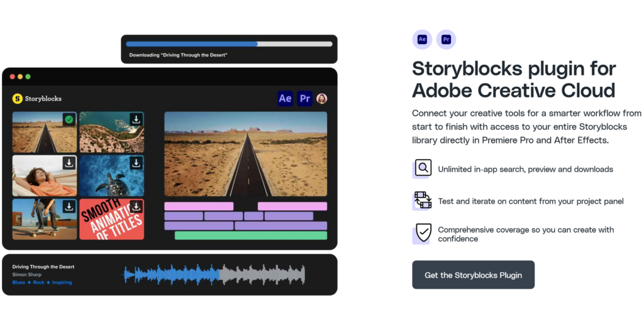This screenshot has width=644, height=327.
Task: Click the Storyblocks logo in the panel
Action: pyautogui.click(x=37, y=99)
